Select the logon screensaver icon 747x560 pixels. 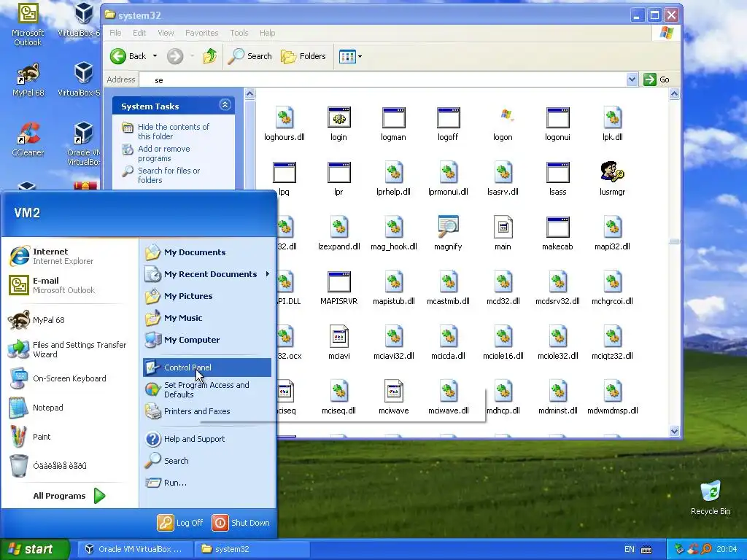click(505, 114)
